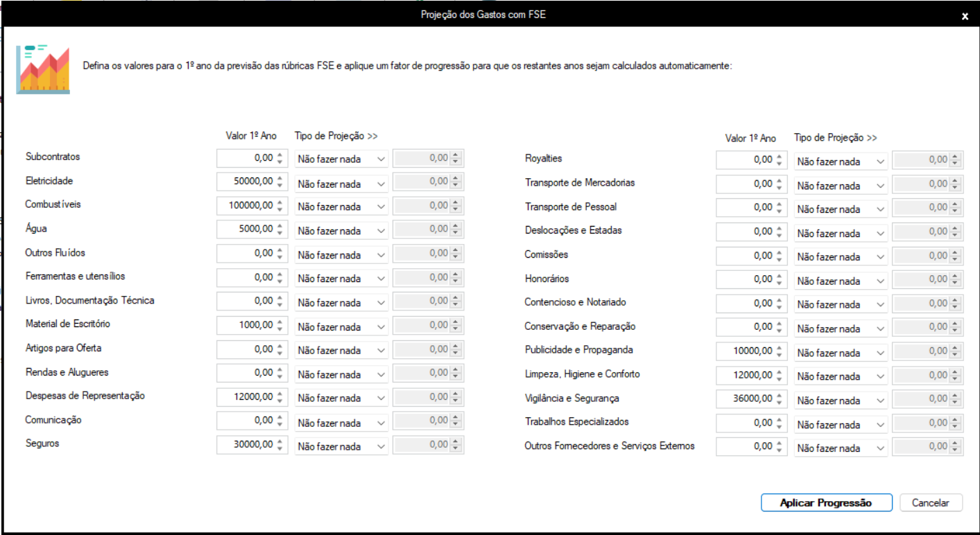Open projection type dropdown for Subcontratos

[341, 159]
